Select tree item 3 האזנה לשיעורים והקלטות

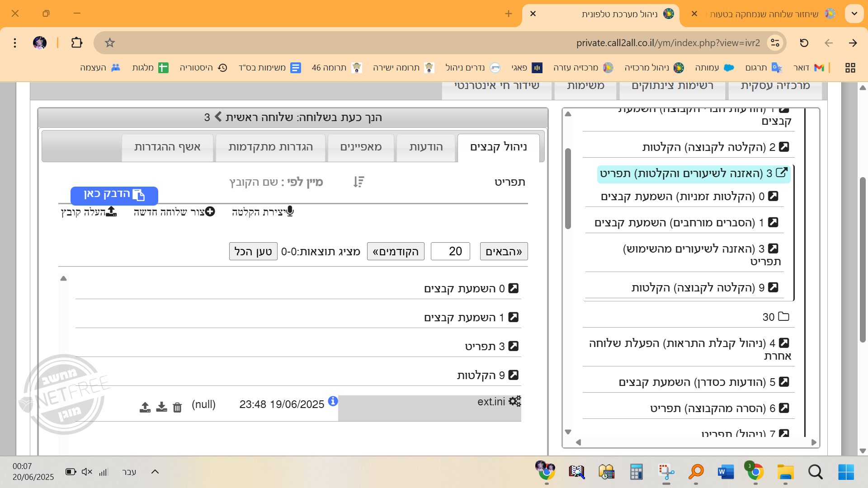pyautogui.click(x=693, y=174)
